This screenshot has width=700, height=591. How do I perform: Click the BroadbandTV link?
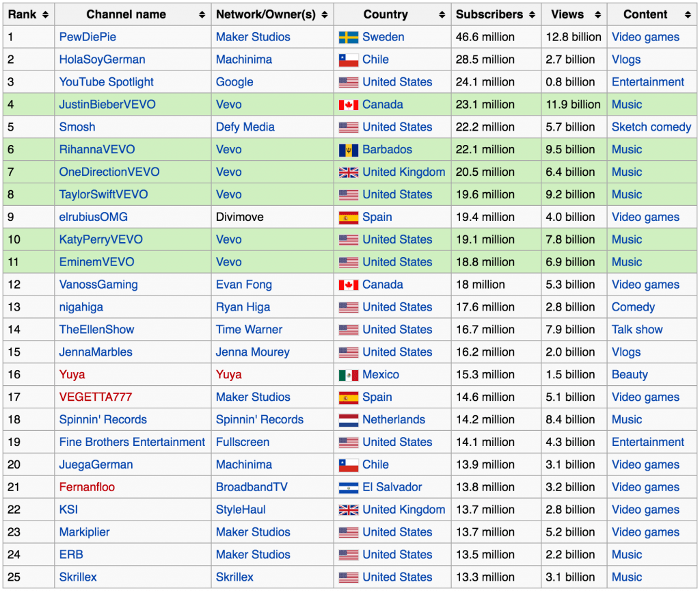(x=252, y=487)
